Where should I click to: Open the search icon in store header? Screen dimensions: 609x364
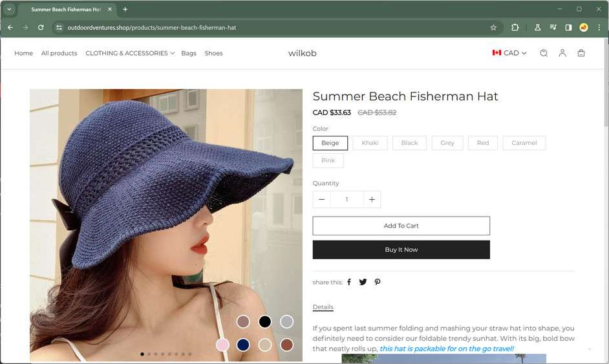544,53
